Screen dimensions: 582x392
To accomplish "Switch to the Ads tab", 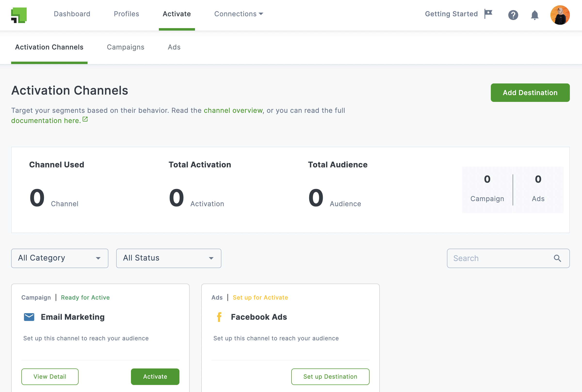I will tap(174, 47).
